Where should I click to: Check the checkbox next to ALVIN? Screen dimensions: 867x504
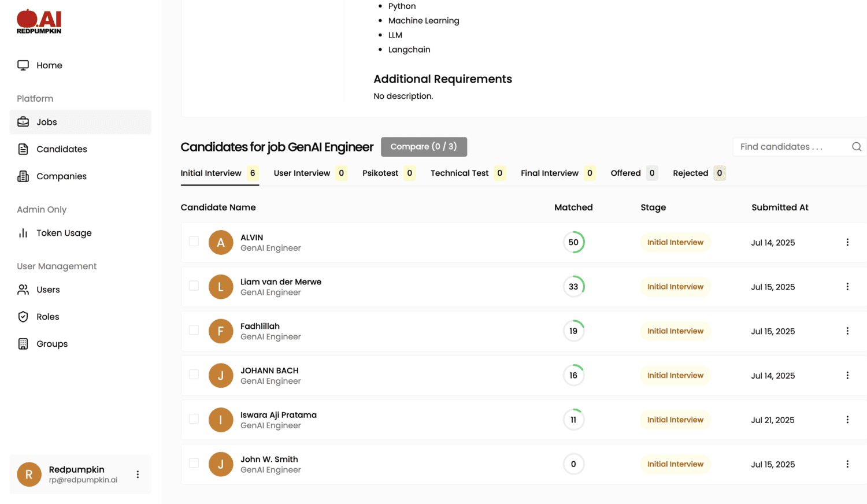pyautogui.click(x=194, y=242)
